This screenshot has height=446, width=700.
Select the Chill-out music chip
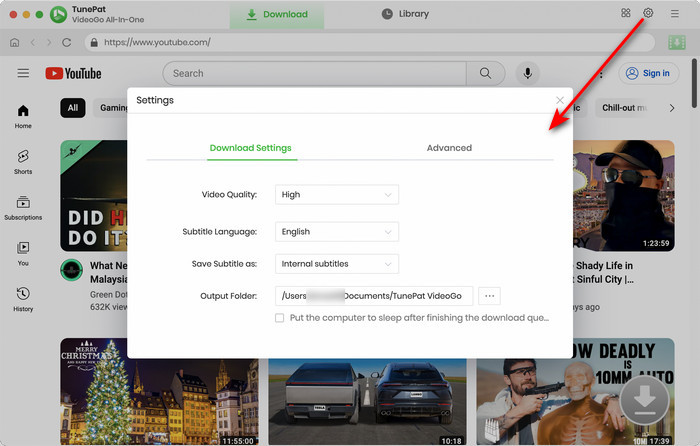click(624, 108)
